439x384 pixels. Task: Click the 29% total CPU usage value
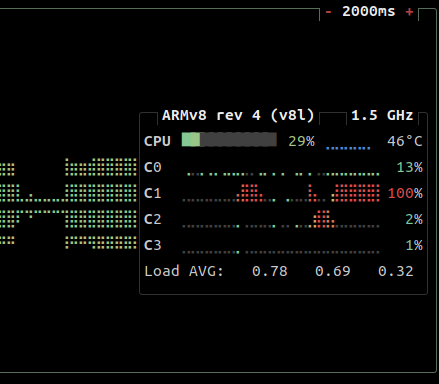(301, 141)
